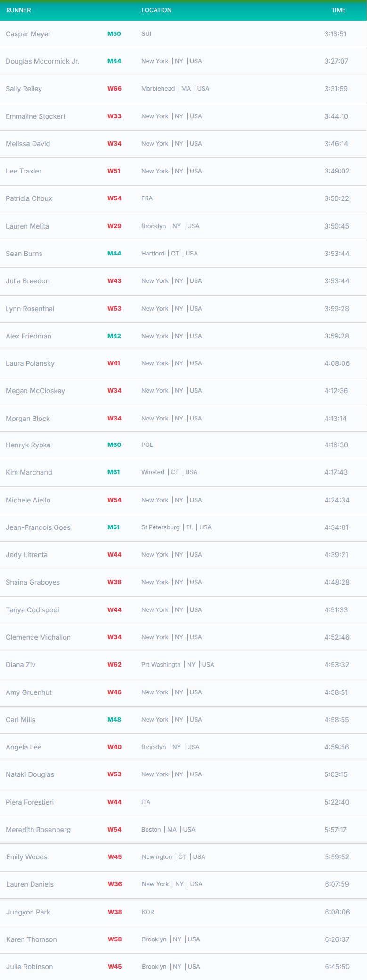Open Patricia Choux's result row
Viewport: 367px width, 980px height.
(183, 198)
